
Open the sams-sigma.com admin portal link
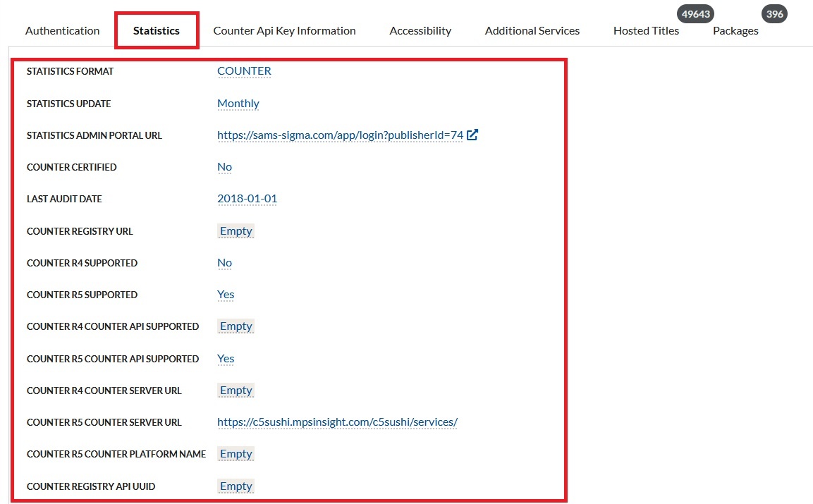tap(340, 135)
